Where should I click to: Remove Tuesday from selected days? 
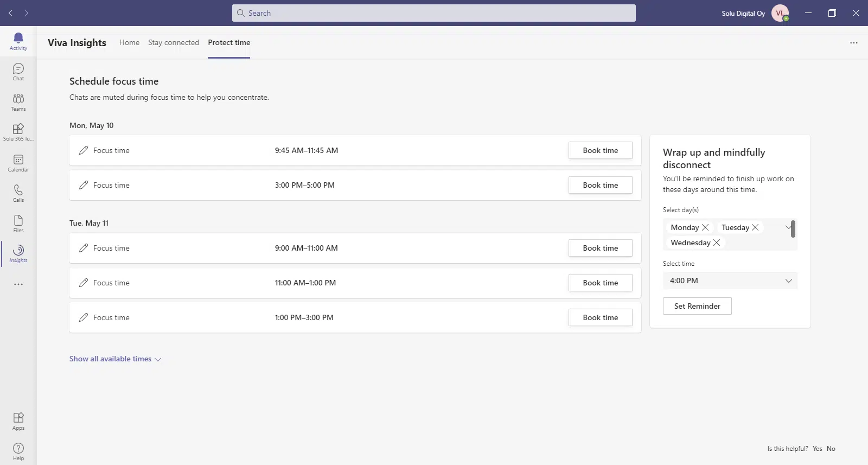pyautogui.click(x=755, y=227)
